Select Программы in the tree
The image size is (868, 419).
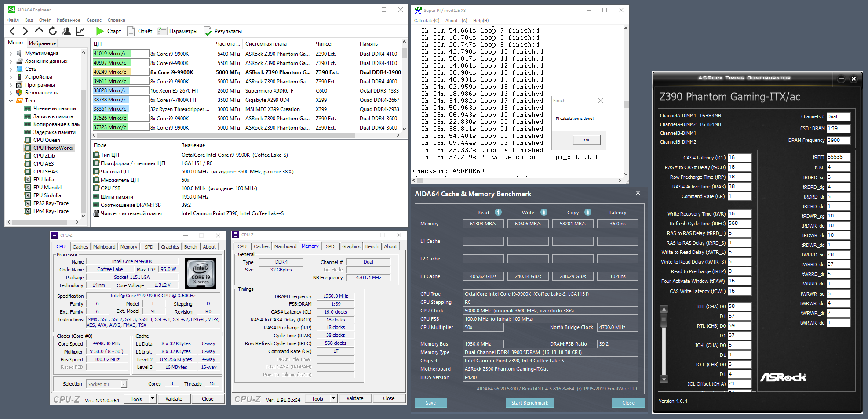(x=40, y=85)
